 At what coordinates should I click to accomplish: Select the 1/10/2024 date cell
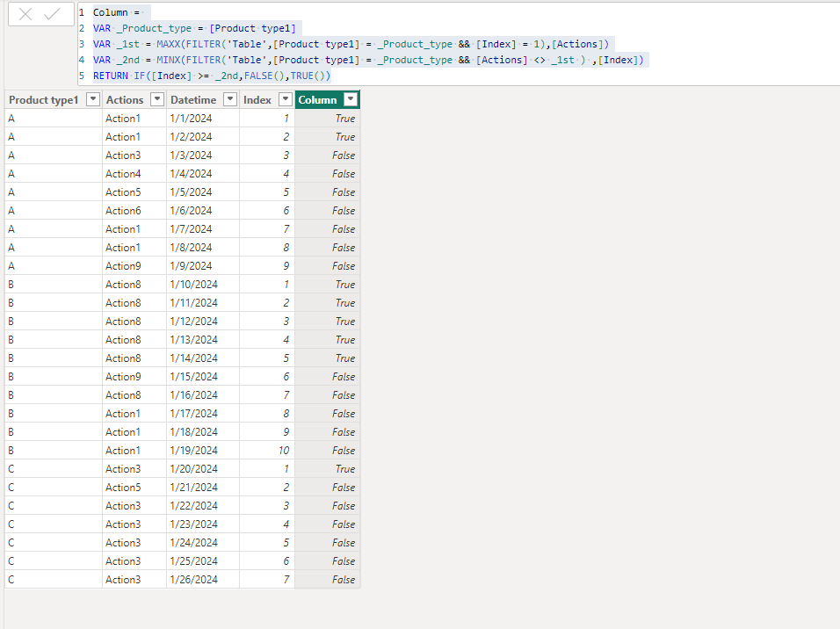coord(203,285)
